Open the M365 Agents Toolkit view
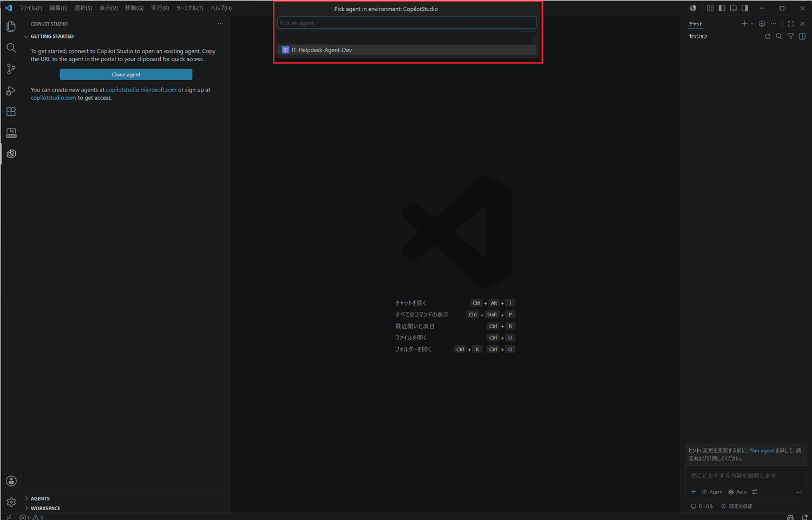 tap(11, 133)
